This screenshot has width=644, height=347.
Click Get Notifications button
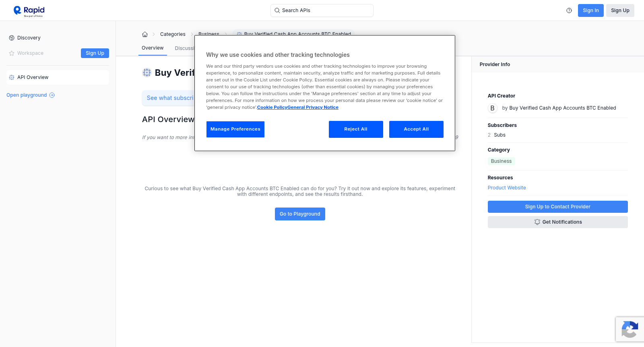coord(557,222)
